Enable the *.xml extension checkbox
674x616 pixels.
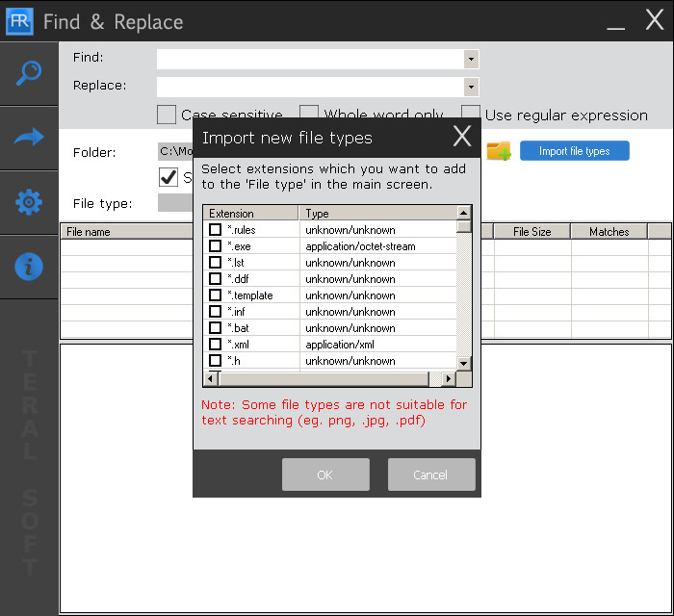(215, 344)
